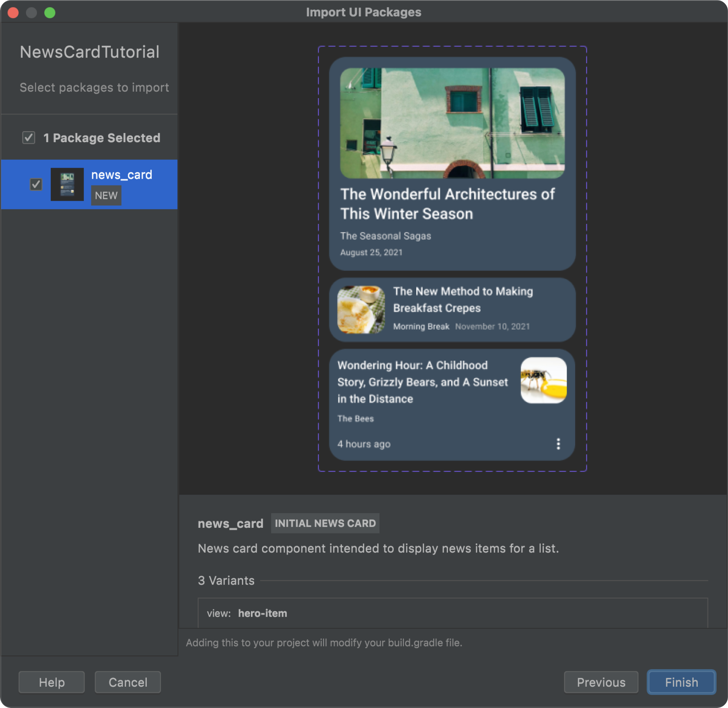Click the Cancel button to dismiss
The width and height of the screenshot is (728, 708).
(129, 682)
